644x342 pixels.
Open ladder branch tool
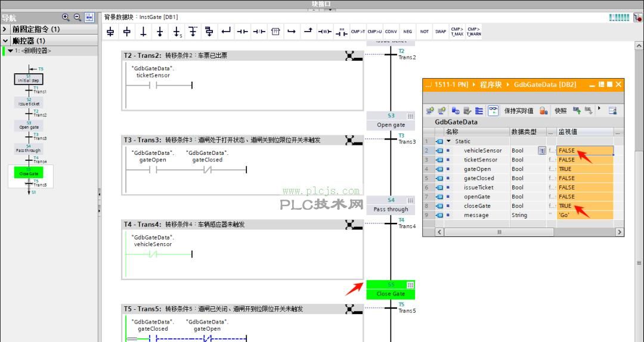292,31
